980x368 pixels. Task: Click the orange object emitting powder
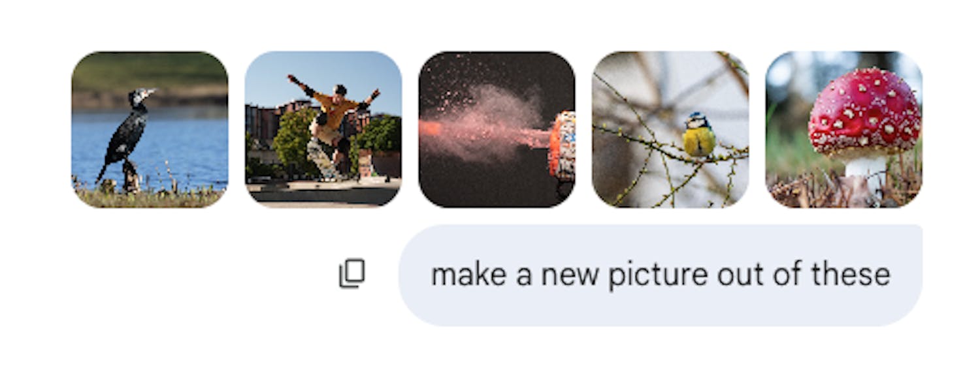(563, 146)
